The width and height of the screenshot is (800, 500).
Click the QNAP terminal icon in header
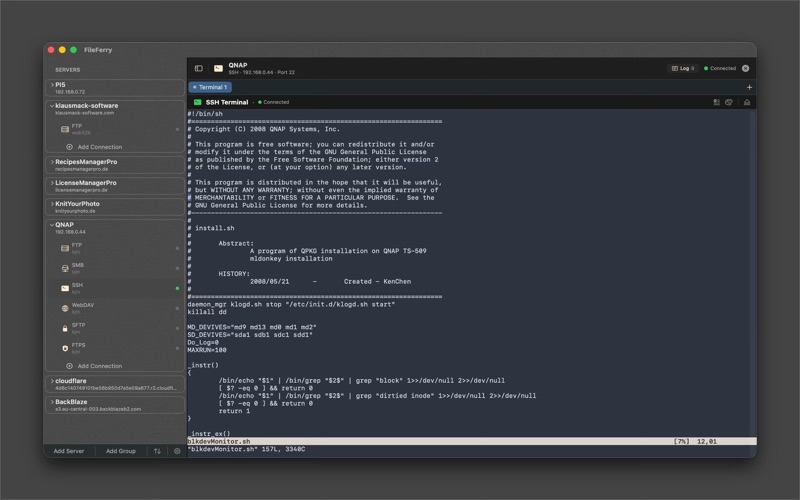pos(218,68)
